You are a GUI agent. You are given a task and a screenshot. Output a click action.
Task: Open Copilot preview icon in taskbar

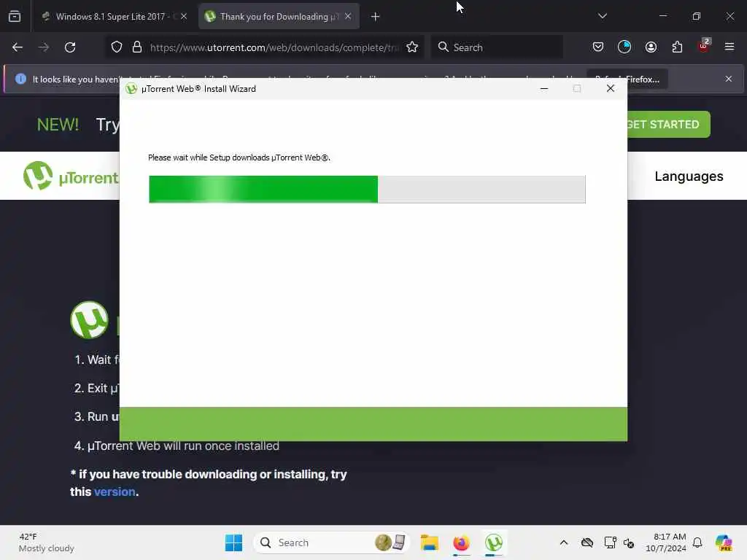tap(724, 542)
